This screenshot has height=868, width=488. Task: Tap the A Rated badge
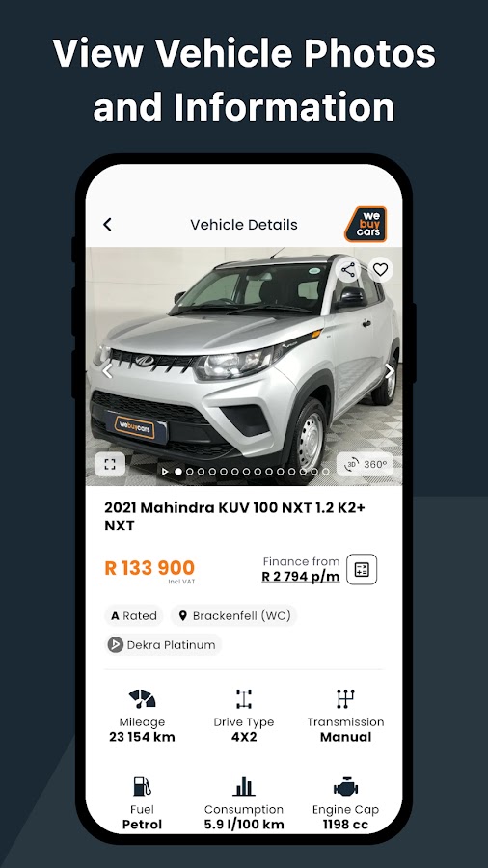tap(134, 615)
